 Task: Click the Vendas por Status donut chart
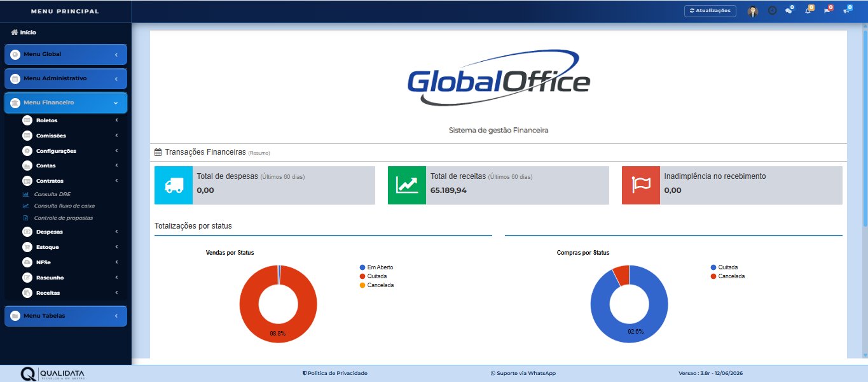pos(278,304)
